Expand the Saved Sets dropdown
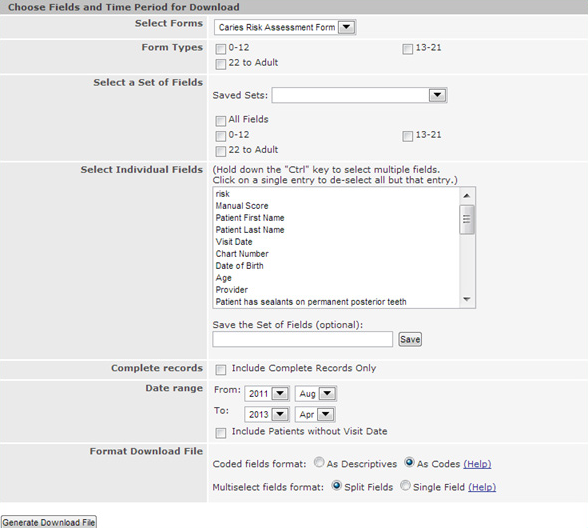 [x=359, y=95]
